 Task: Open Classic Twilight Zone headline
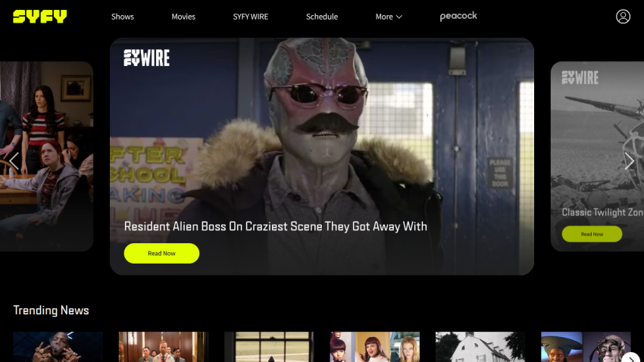pyautogui.click(x=602, y=212)
